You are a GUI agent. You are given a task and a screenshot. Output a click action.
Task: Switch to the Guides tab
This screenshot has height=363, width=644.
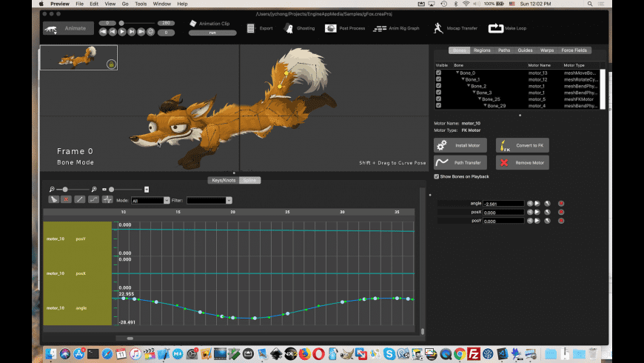[525, 50]
